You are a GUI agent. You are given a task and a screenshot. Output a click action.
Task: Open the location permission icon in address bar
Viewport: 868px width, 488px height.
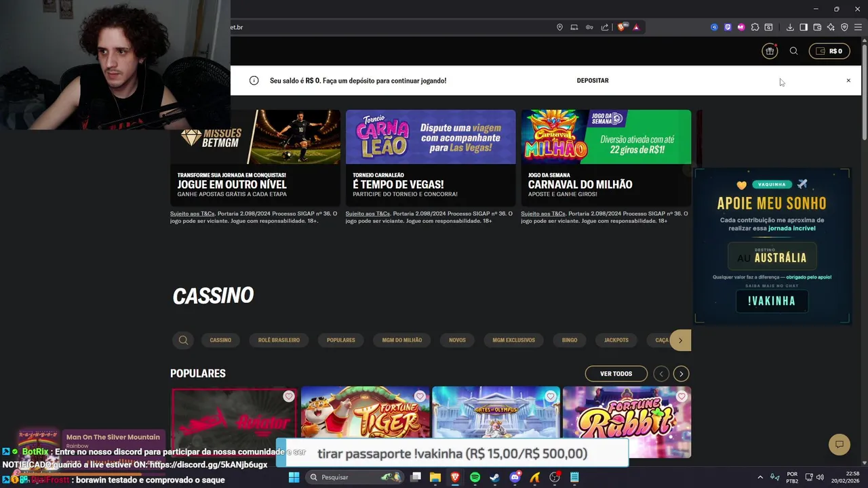click(x=559, y=27)
